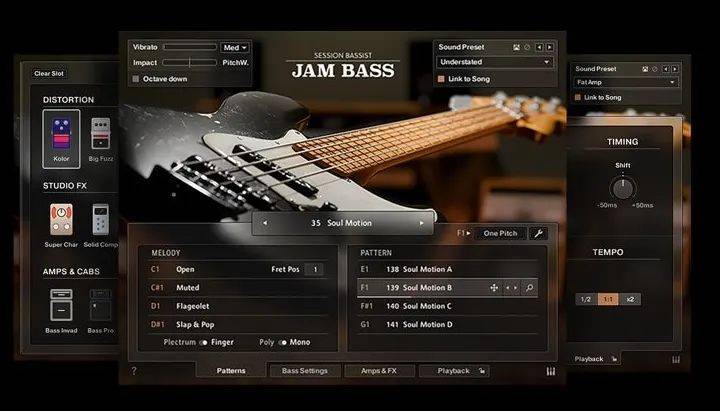Screen dimensions: 720x411
Task: Click reset icon beside main Sound Preset
Action: [x=527, y=47]
